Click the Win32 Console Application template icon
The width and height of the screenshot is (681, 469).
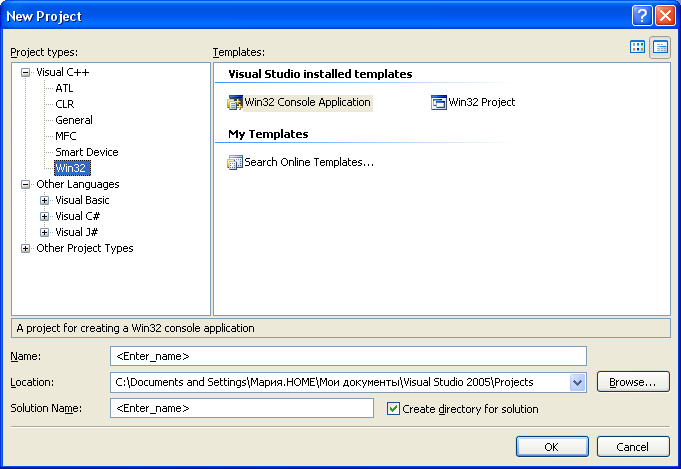235,103
